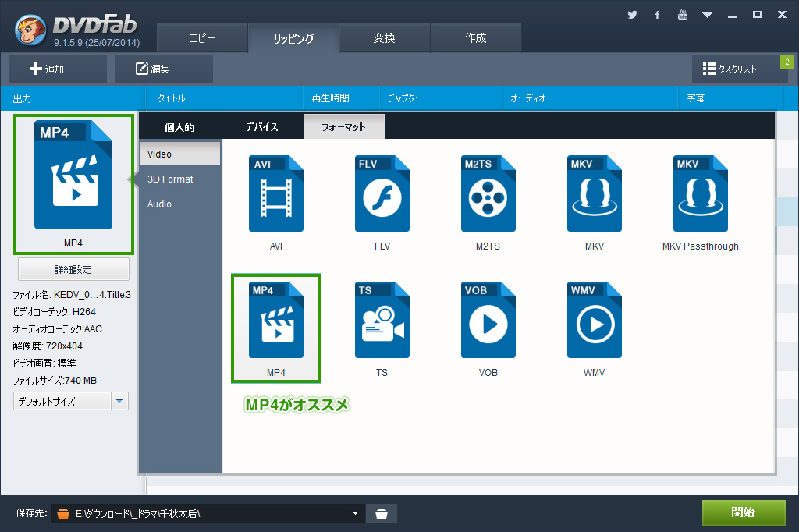Switch to the コピー tab
This screenshot has height=532, width=799.
pos(202,38)
